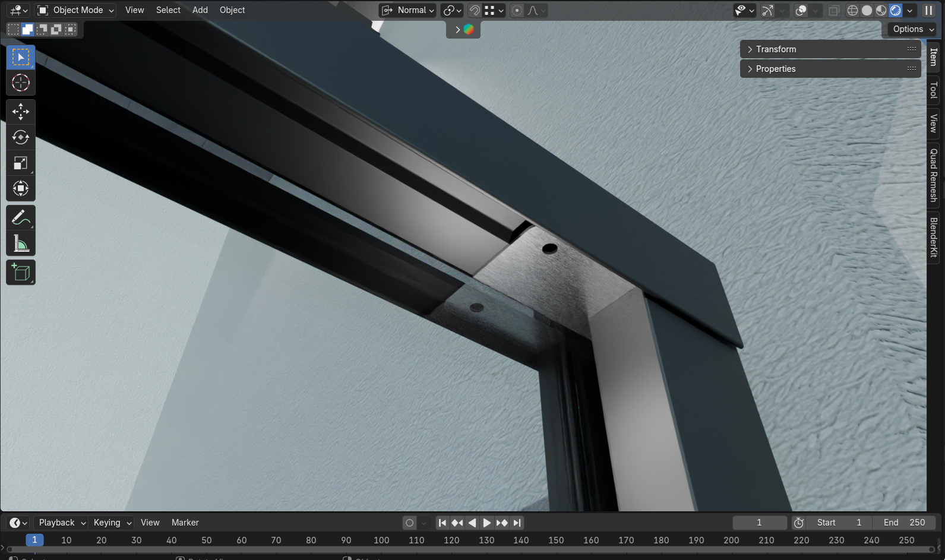The image size is (945, 560).
Task: Select the Add Cube tool
Action: click(x=21, y=273)
